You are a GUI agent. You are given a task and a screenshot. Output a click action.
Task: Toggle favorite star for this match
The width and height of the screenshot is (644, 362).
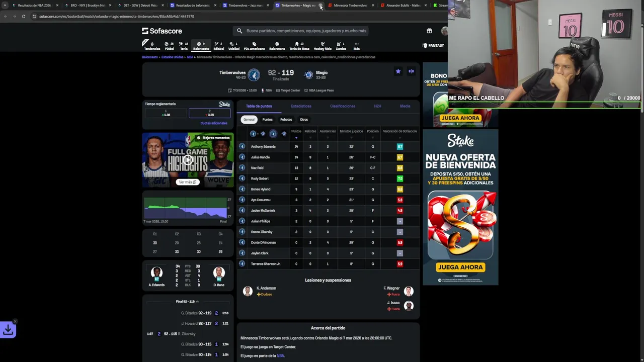click(x=398, y=71)
